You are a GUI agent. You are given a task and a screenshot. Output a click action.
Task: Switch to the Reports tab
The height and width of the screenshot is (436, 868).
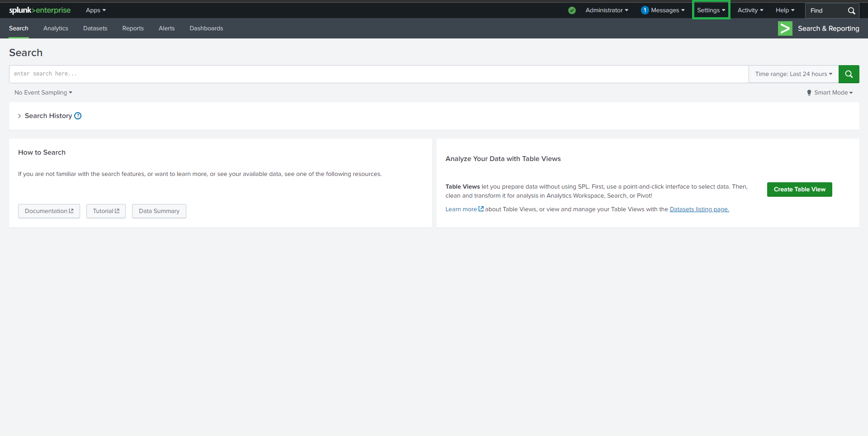click(x=133, y=28)
